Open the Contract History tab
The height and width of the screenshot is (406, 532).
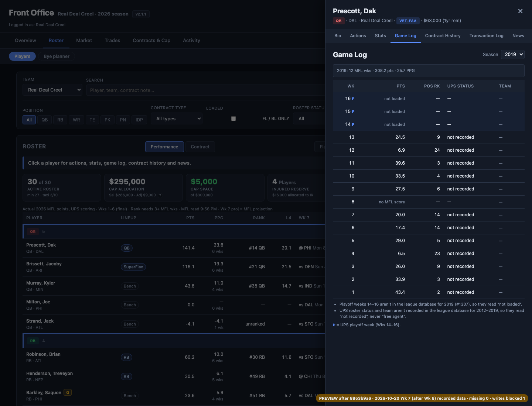coord(443,36)
